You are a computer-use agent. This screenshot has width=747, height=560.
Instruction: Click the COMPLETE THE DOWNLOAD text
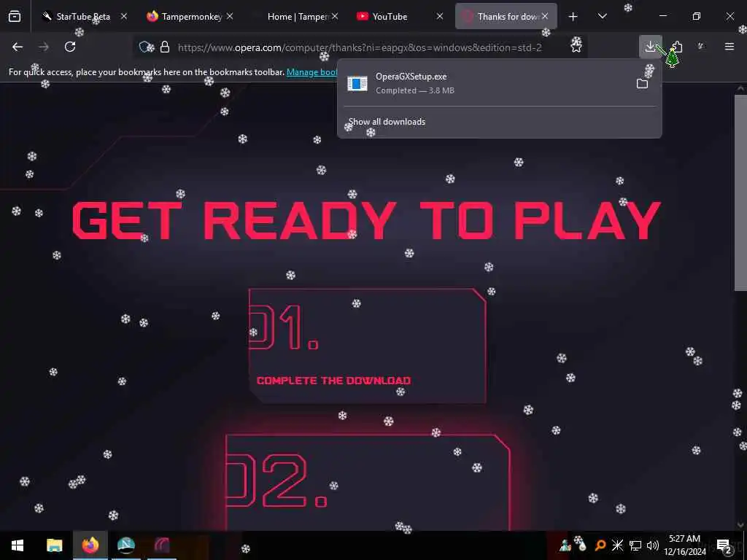[x=333, y=381]
